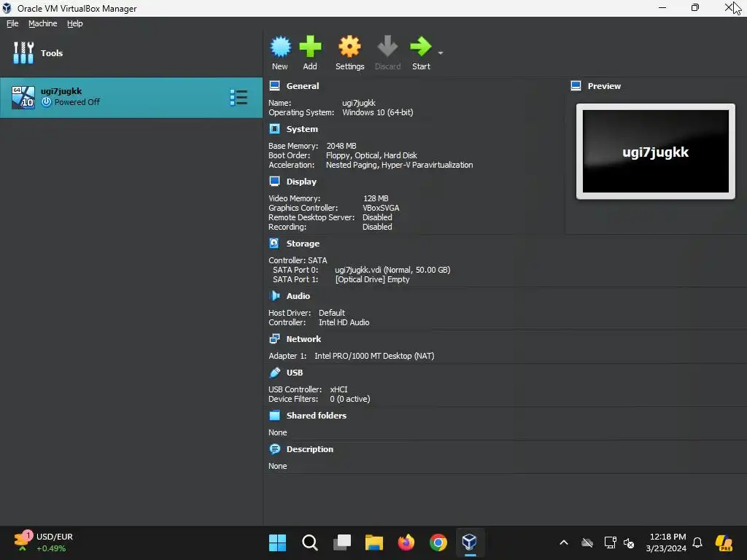This screenshot has height=560, width=747.
Task: Click the Video Memory 128 MB value
Action: [x=376, y=198]
